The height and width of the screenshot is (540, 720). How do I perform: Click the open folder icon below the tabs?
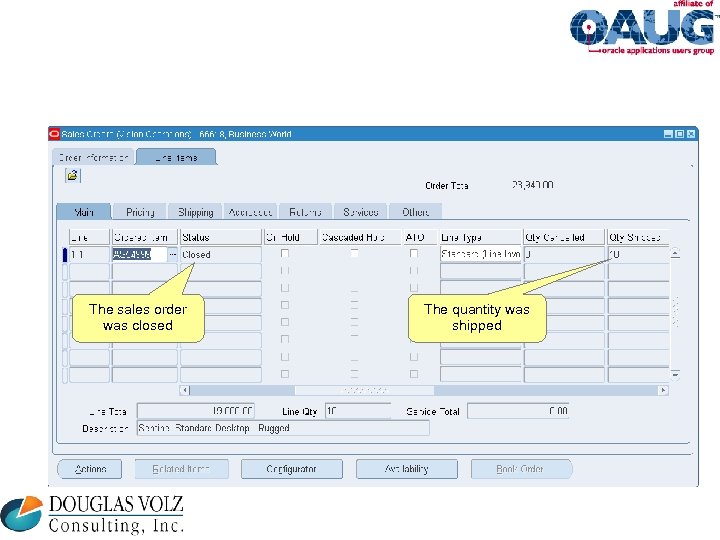[73, 175]
